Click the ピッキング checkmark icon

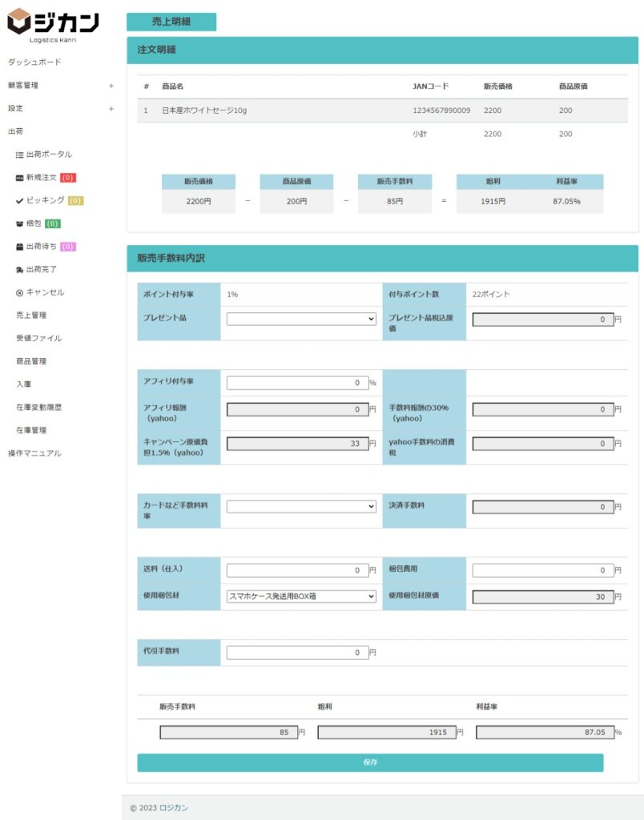19,200
